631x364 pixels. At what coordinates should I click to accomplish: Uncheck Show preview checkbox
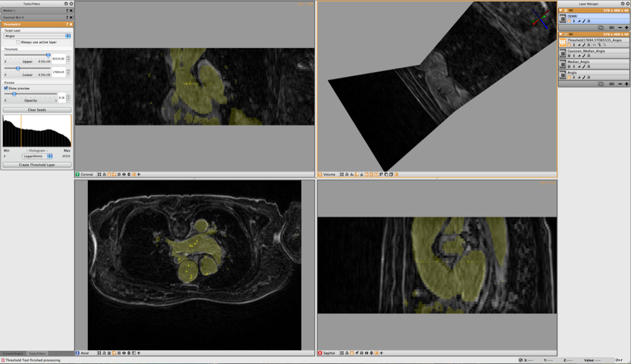coord(6,88)
